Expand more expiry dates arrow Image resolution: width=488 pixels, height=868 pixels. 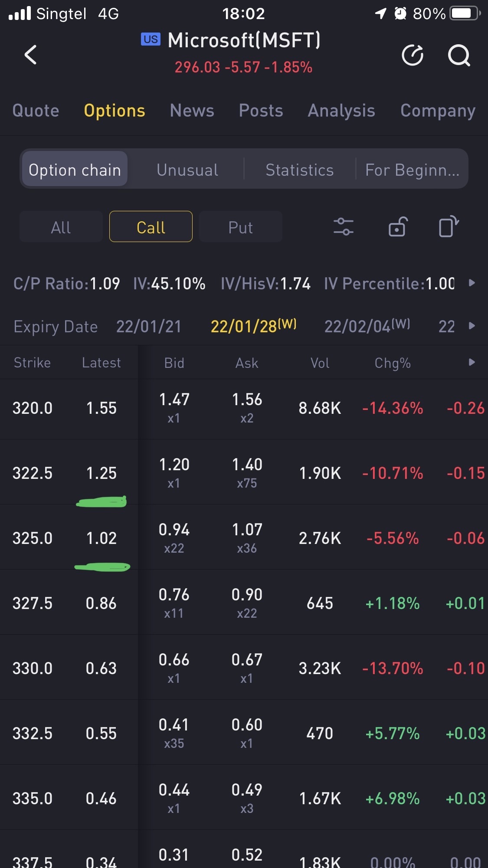pos(472,326)
